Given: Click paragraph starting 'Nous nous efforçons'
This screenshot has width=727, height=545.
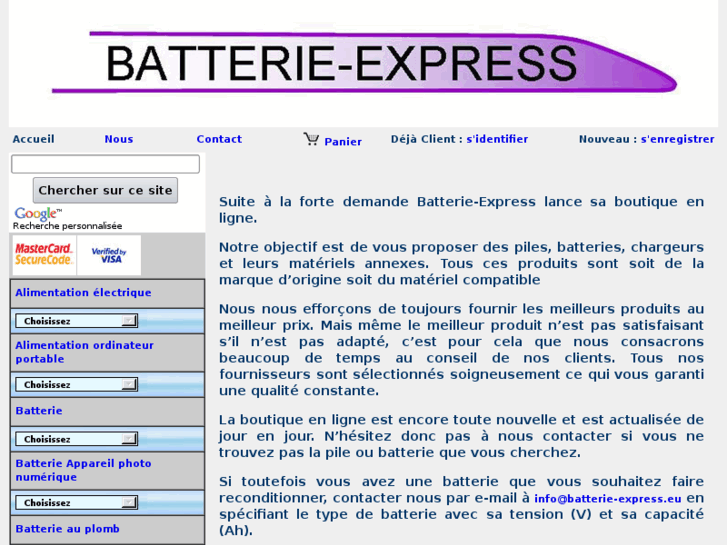Looking at the screenshot, I should click(461, 350).
